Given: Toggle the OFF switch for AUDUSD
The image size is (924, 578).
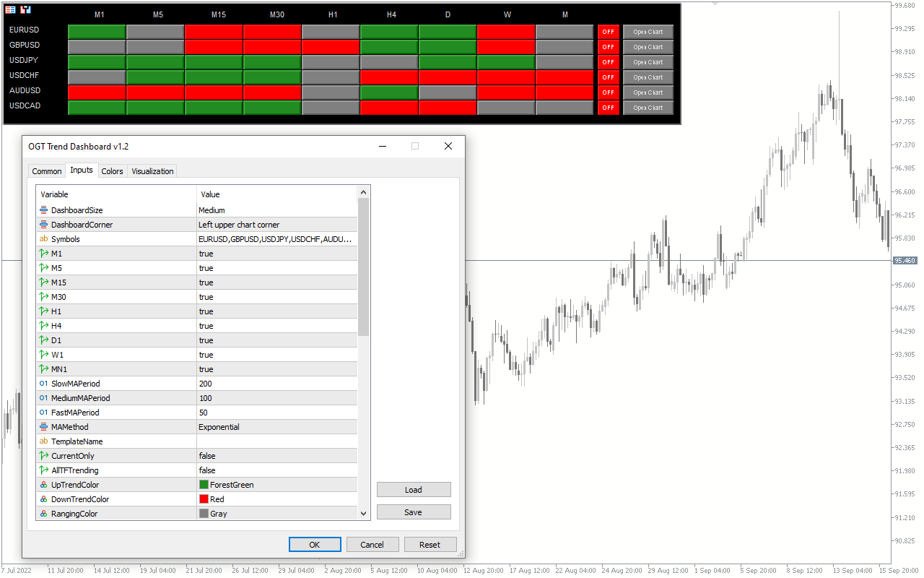Looking at the screenshot, I should 608,92.
